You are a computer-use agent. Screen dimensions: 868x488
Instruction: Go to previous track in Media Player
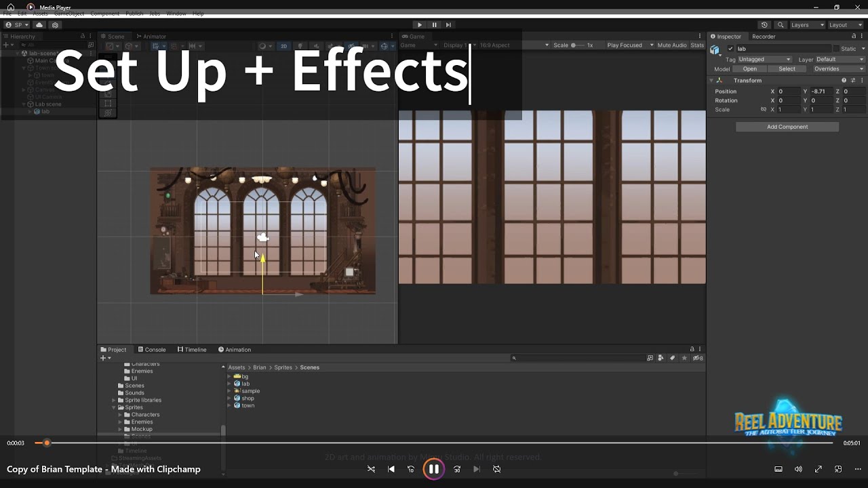pos(391,469)
